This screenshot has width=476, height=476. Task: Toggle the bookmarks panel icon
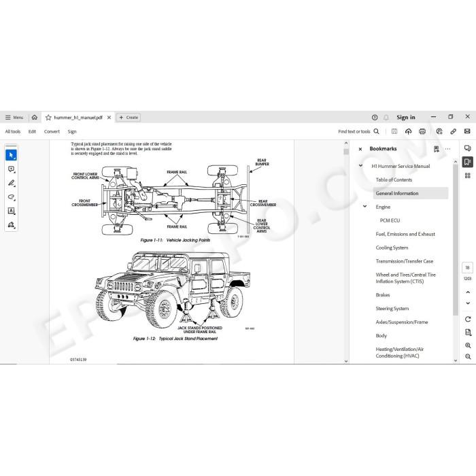(x=468, y=162)
